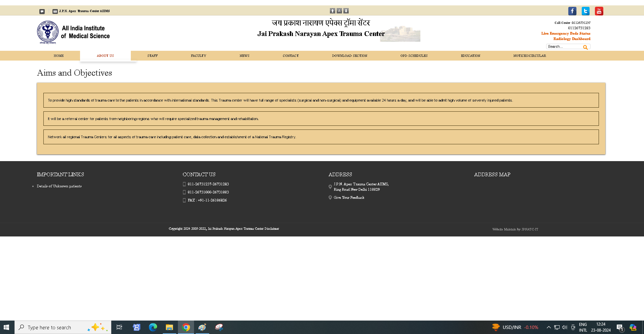Open the Facebook page icon
The height and width of the screenshot is (334, 644).
(x=572, y=11)
